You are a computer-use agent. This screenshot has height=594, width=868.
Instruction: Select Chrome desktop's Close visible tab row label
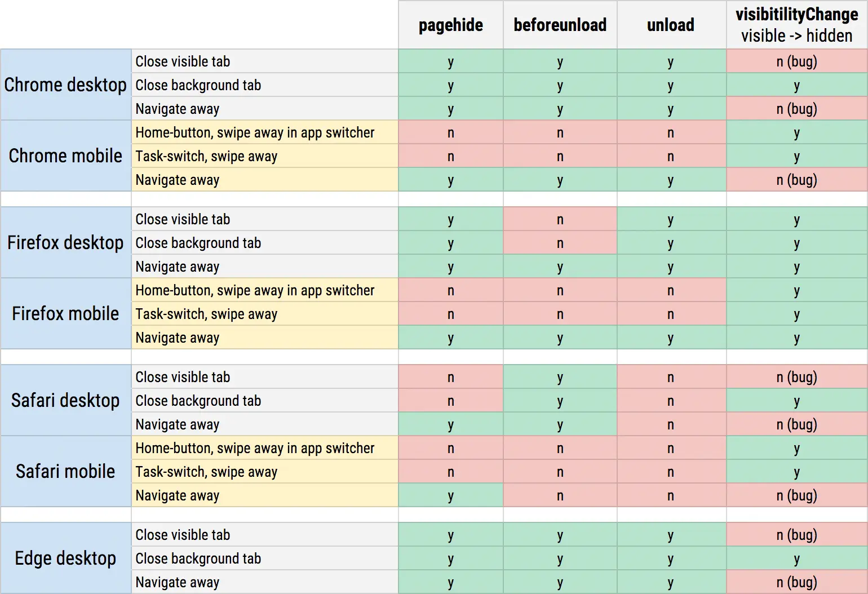(x=183, y=61)
